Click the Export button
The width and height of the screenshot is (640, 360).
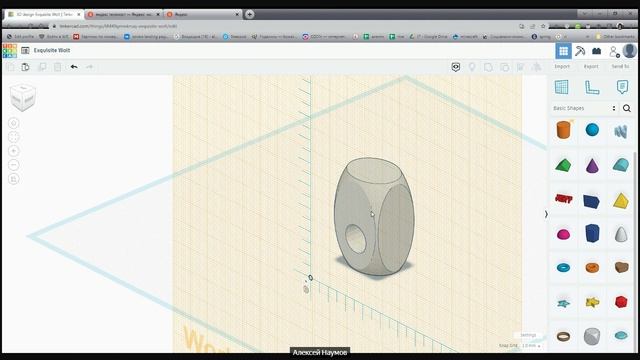coord(591,67)
